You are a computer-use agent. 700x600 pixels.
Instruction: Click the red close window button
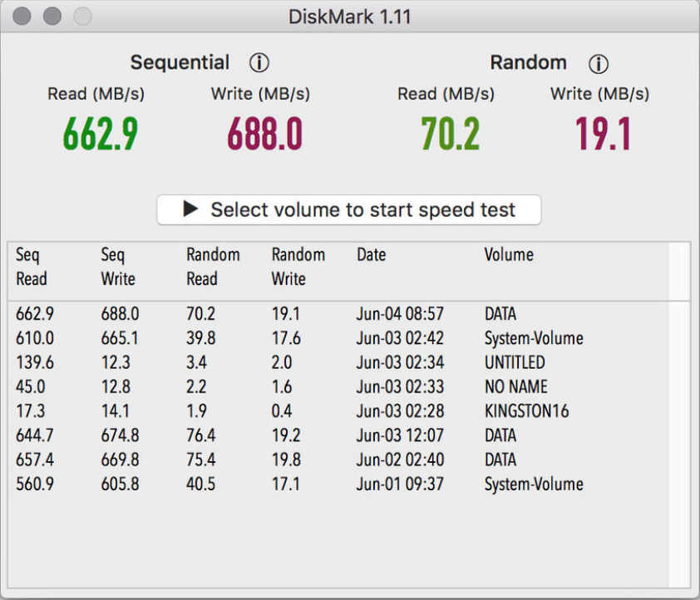pos(23,17)
